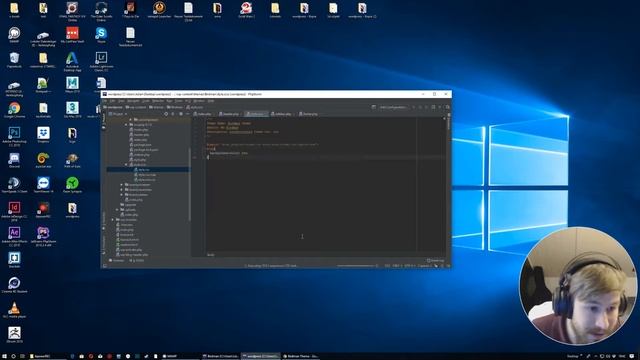Open Razer Synapse desktop shortcut
Image resolution: width=640 pixels, height=360 pixels.
72,184
